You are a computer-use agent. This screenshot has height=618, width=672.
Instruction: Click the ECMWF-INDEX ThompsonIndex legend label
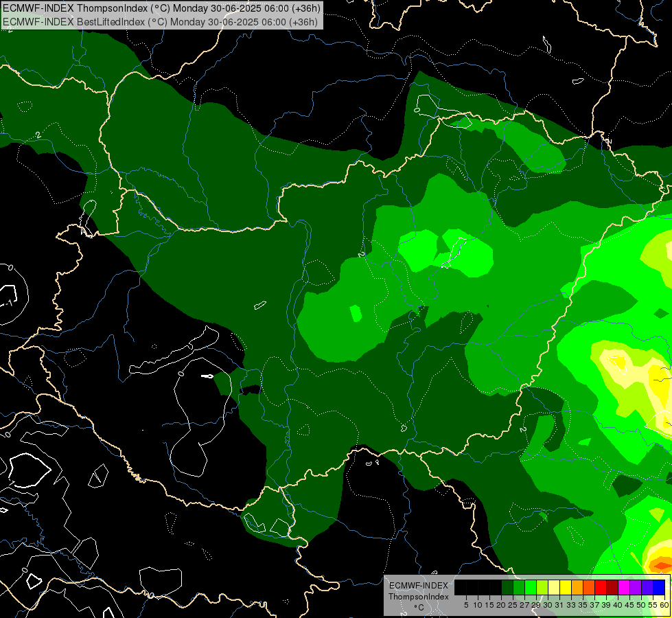tap(419, 591)
